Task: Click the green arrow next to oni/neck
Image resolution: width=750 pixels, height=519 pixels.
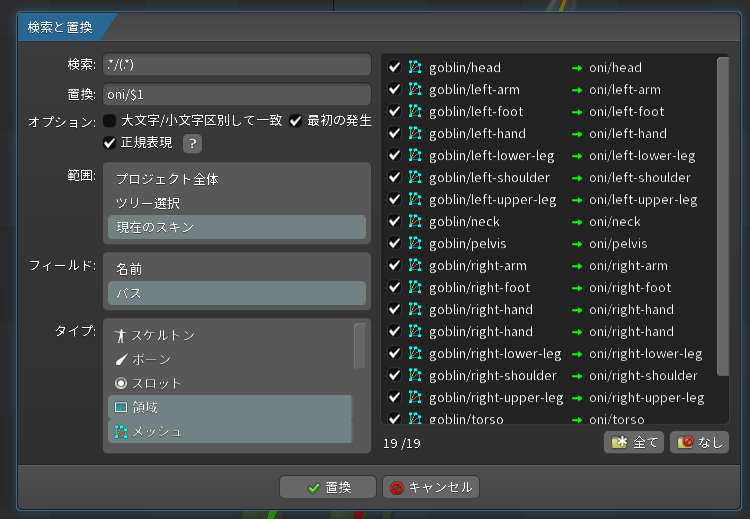Action: coord(577,222)
